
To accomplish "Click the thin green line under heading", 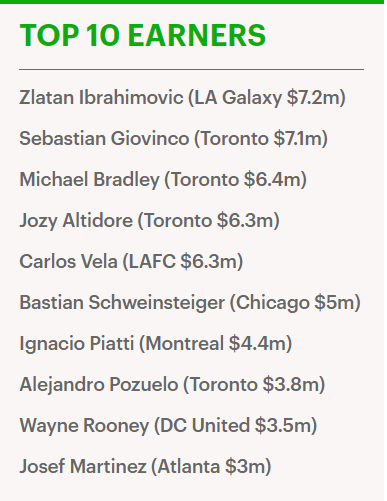I will point(191,70).
